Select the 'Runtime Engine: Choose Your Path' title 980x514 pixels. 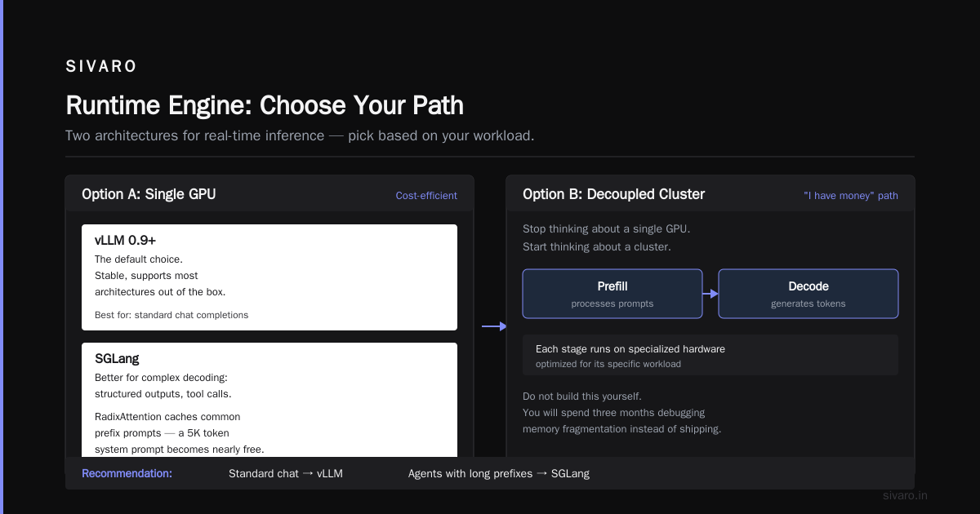click(x=265, y=105)
